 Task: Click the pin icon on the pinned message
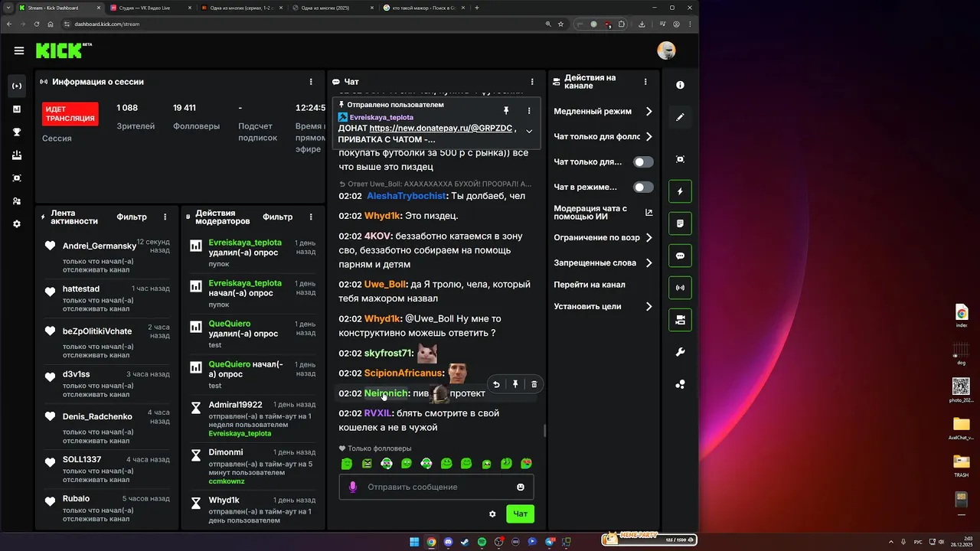(506, 111)
